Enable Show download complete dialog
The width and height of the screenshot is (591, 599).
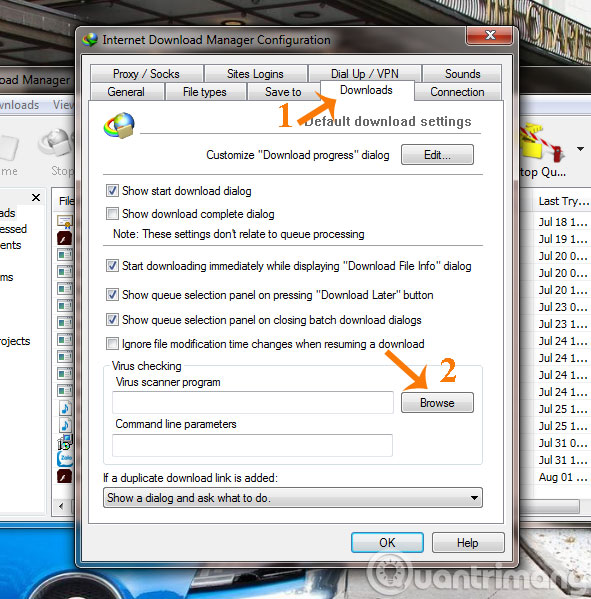tap(112, 214)
